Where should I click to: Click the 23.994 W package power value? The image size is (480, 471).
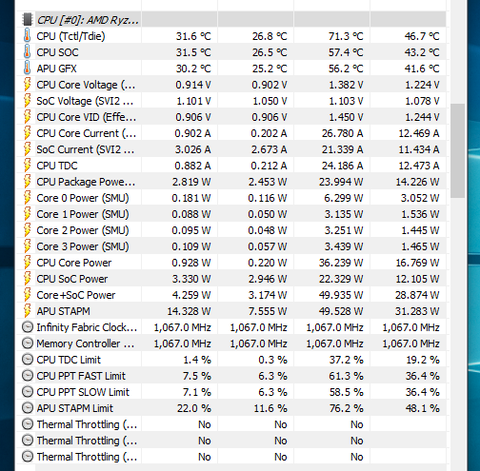click(341, 182)
